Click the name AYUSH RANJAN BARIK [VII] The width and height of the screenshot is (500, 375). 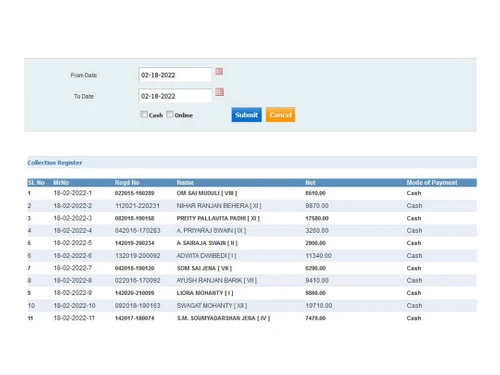[217, 280]
